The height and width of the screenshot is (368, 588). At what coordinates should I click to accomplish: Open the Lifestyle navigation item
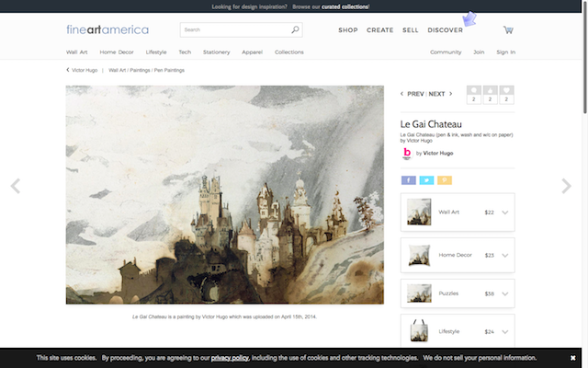[x=156, y=52]
